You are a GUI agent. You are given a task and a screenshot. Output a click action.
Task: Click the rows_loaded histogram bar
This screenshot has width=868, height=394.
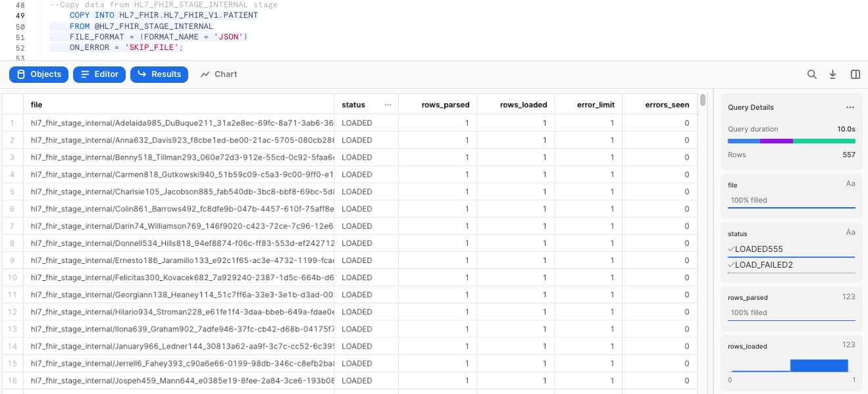point(819,365)
